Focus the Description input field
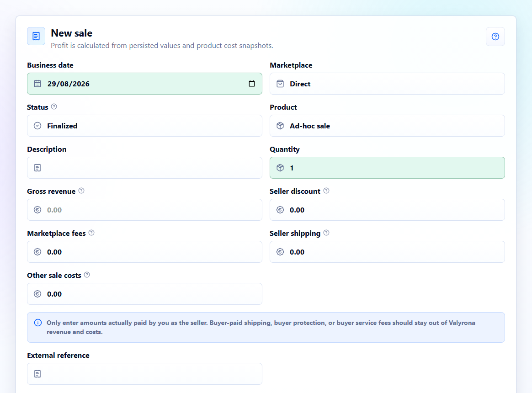 tap(144, 168)
